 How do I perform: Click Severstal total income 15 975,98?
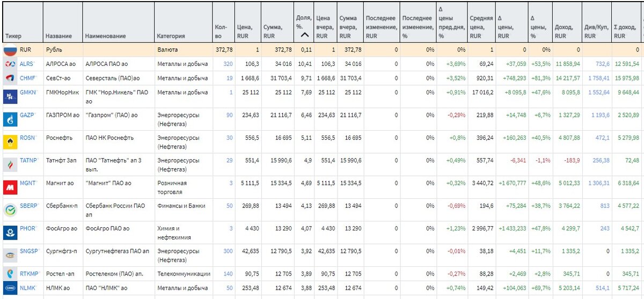click(x=627, y=78)
